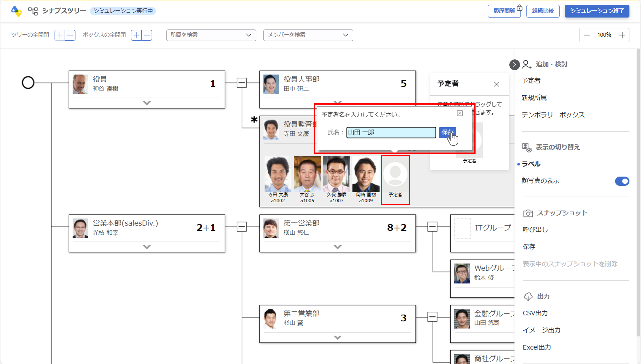Click the minus icon for ボックスの全開閉
This screenshot has width=641, height=364.
tap(147, 35)
